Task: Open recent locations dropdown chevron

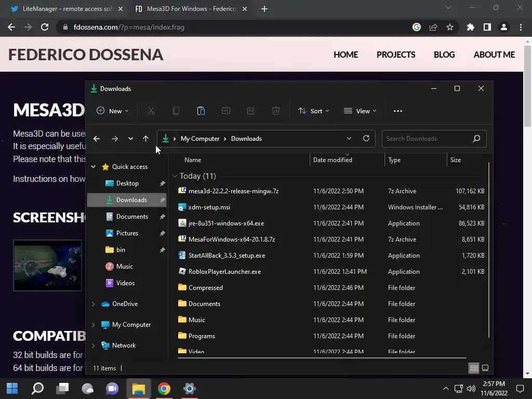Action: click(130, 138)
